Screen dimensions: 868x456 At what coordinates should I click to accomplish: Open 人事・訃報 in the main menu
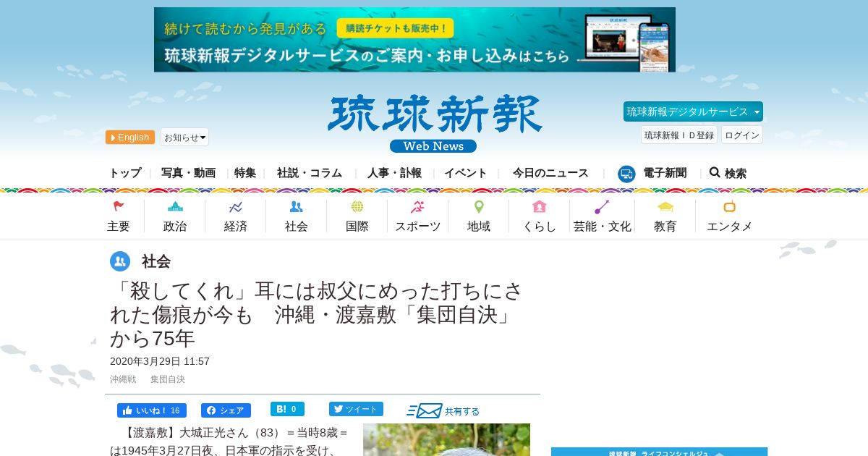394,173
